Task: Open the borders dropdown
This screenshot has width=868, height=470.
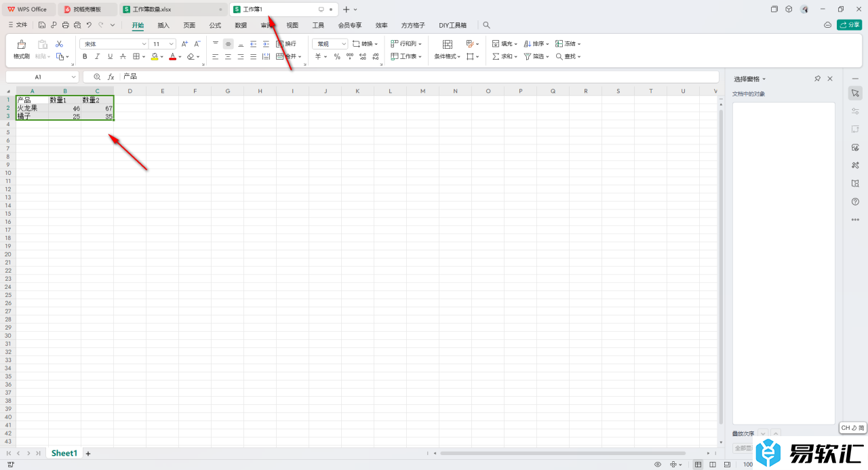Action: [139, 56]
